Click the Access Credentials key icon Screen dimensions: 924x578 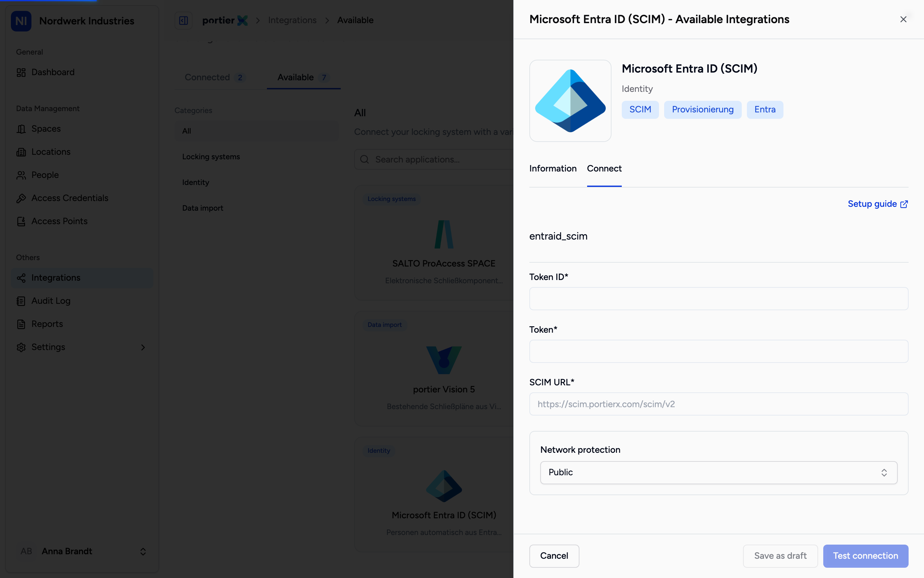pyautogui.click(x=21, y=198)
